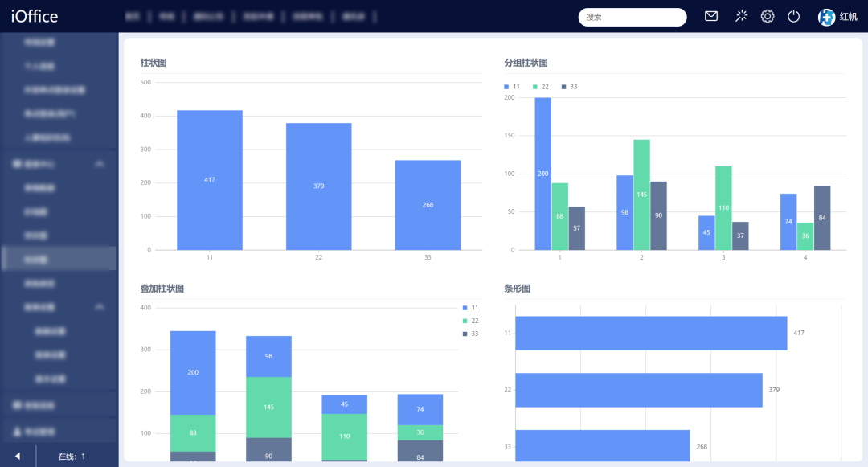Toggle series 22 in 叠加柱状图 legend

pyautogui.click(x=470, y=321)
